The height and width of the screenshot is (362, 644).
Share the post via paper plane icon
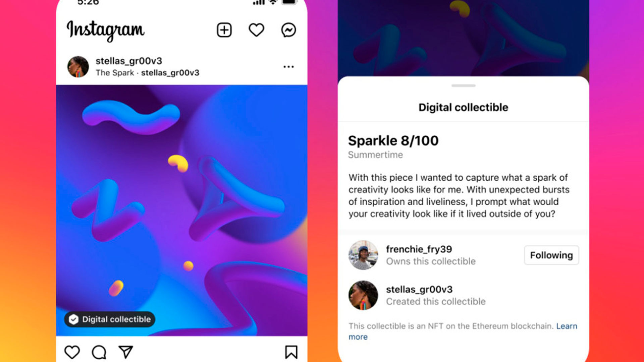(x=126, y=352)
